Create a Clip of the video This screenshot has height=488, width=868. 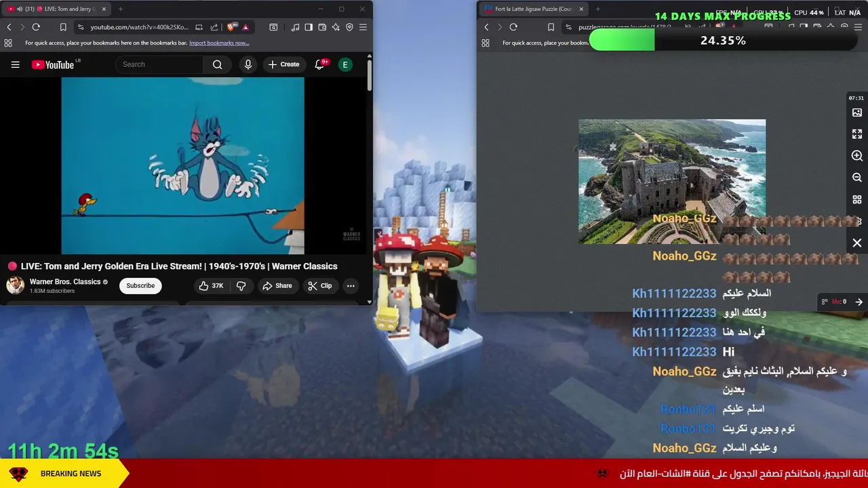[319, 285]
